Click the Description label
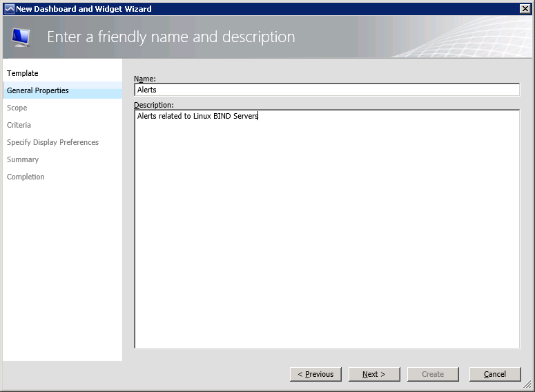The width and height of the screenshot is (535, 392). [x=154, y=105]
